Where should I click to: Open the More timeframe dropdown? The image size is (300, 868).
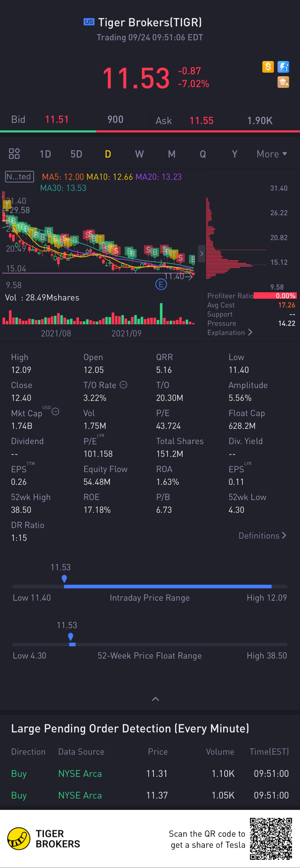(272, 154)
